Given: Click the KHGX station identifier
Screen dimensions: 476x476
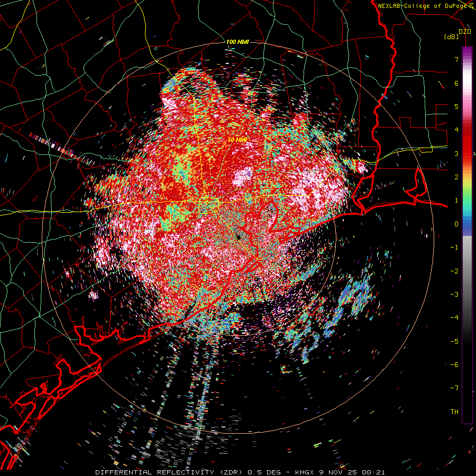Looking at the screenshot, I should tap(305, 472).
